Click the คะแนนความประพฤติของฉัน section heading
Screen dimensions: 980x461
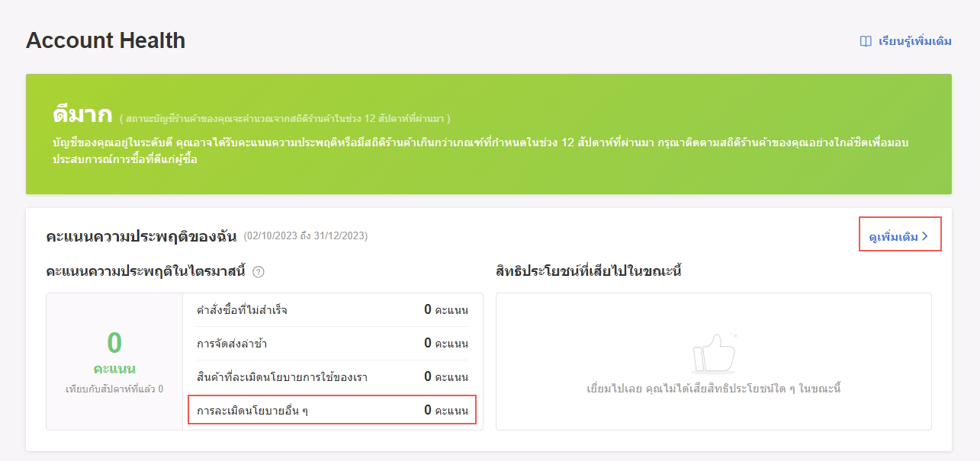(141, 237)
